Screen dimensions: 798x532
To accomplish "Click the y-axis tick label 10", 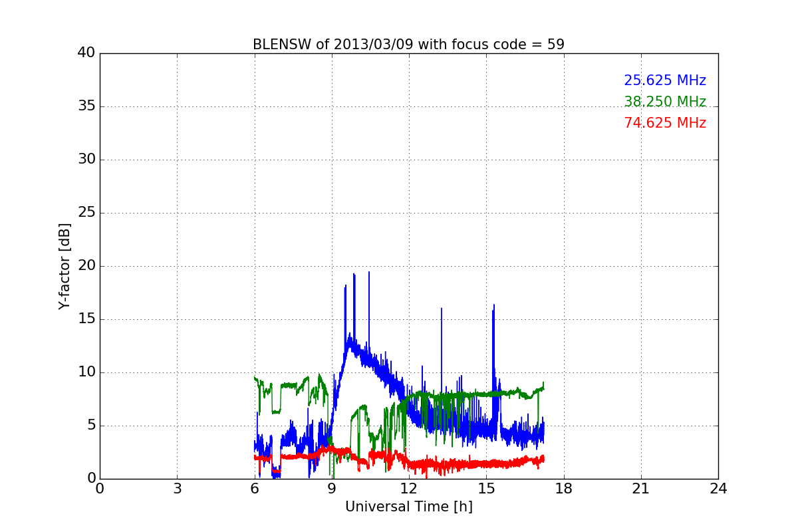I will point(86,372).
